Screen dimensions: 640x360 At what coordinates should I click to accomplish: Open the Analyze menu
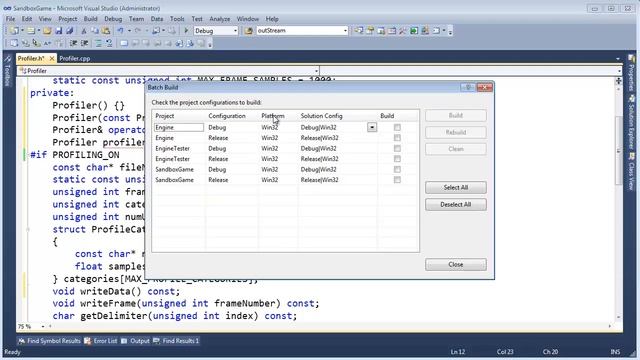[x=220, y=19]
